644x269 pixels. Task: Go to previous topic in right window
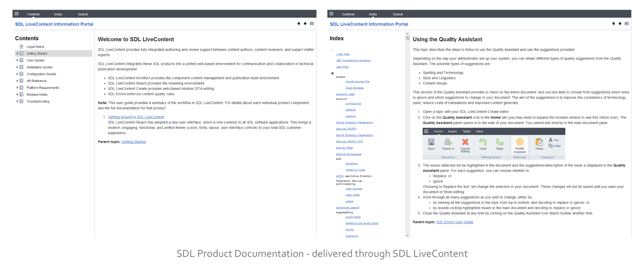click(613, 24)
